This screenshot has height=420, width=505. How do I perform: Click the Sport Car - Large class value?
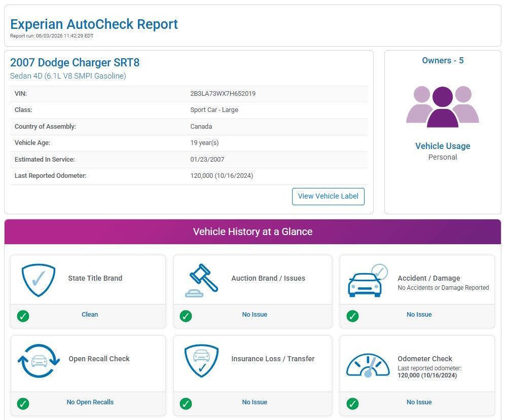(214, 110)
